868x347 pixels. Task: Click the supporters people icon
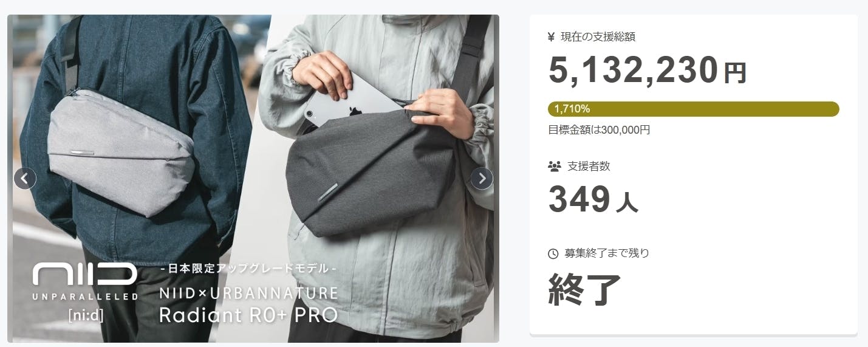(553, 166)
